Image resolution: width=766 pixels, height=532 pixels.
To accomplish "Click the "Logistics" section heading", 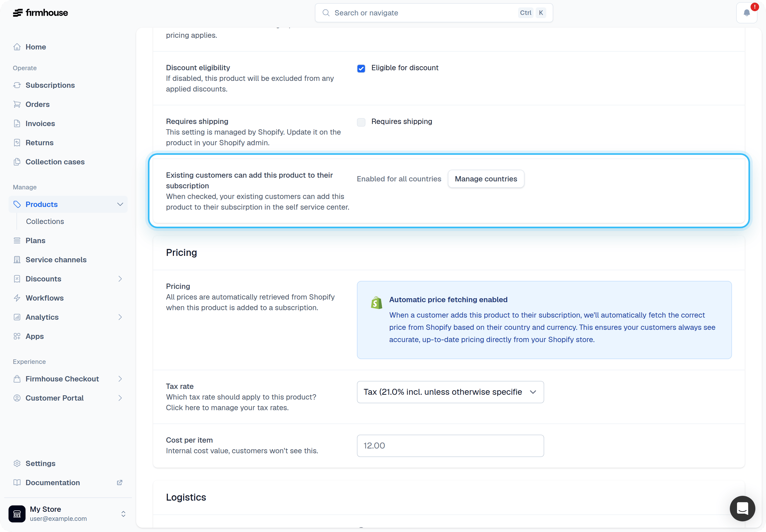I will (x=186, y=497).
